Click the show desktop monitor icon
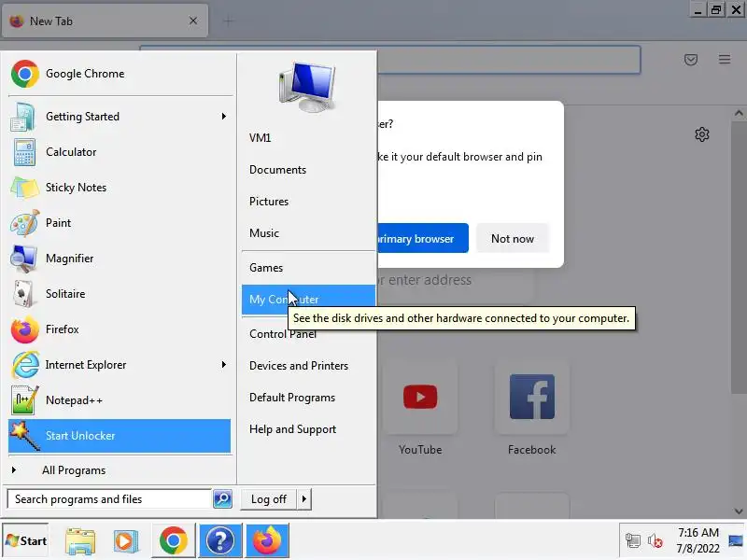Viewport: 747px width, 560px height. (x=736, y=540)
